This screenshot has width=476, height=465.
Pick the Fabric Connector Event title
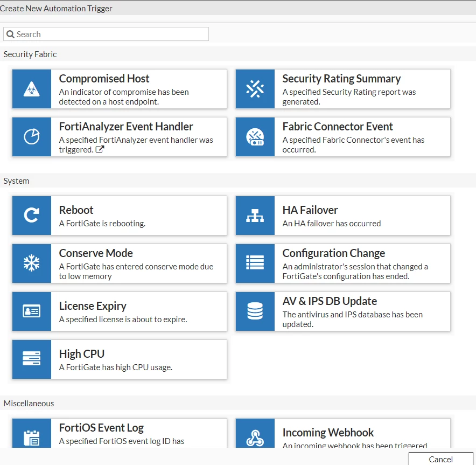click(338, 127)
